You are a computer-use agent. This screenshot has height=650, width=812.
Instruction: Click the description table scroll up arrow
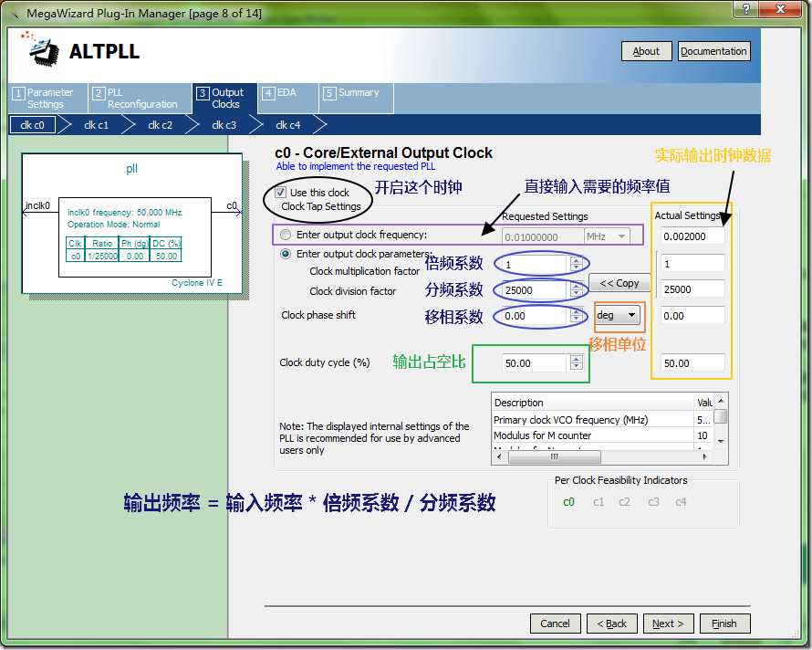click(x=721, y=401)
